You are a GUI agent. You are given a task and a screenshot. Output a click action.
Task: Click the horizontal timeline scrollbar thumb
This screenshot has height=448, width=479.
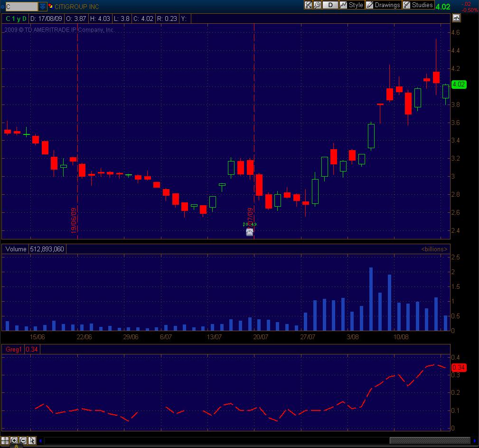[x=430, y=440]
